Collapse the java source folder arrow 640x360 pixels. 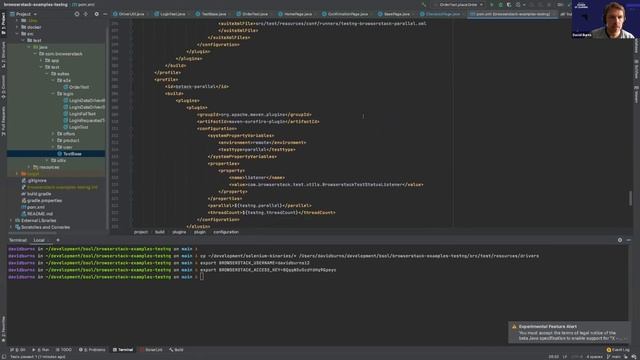click(29, 47)
